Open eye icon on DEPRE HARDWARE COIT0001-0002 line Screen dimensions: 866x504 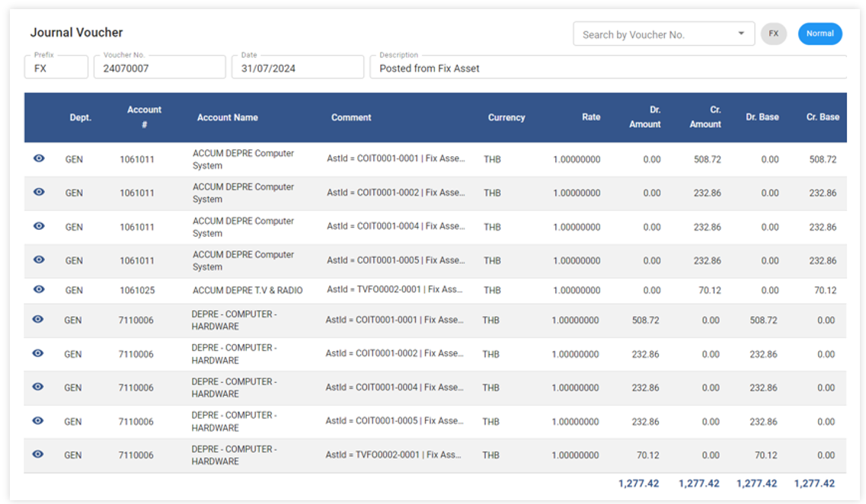38,353
